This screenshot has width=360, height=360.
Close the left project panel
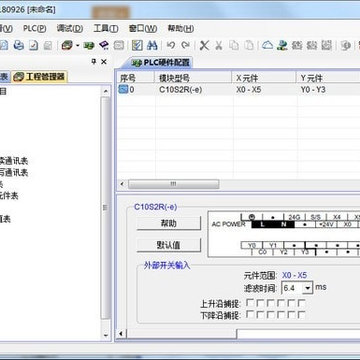coord(104,62)
